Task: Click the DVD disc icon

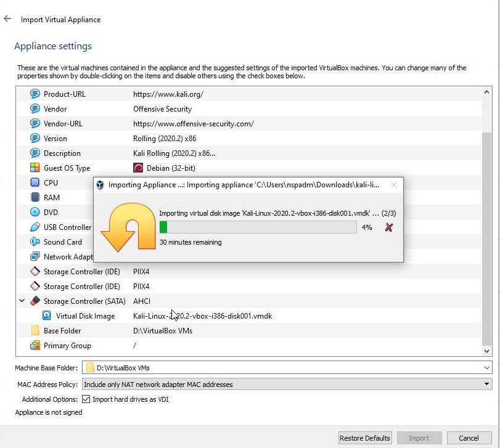Action: coord(35,212)
